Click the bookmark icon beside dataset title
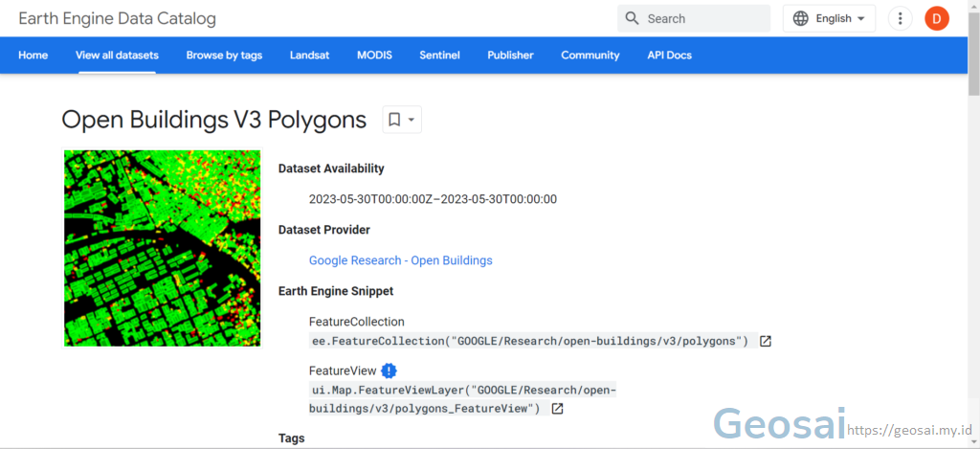The image size is (980, 449). 394,120
